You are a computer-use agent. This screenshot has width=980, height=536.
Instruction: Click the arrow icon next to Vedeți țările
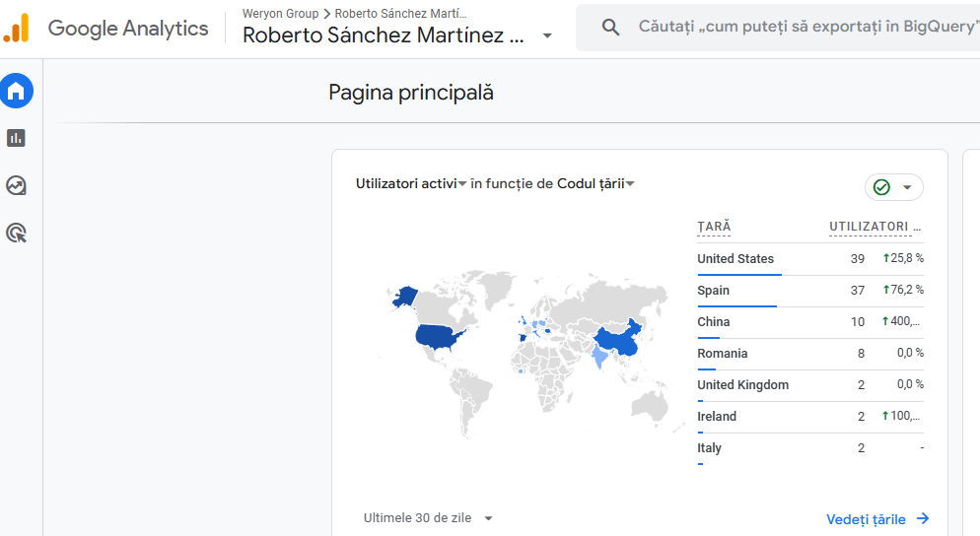tap(923, 518)
